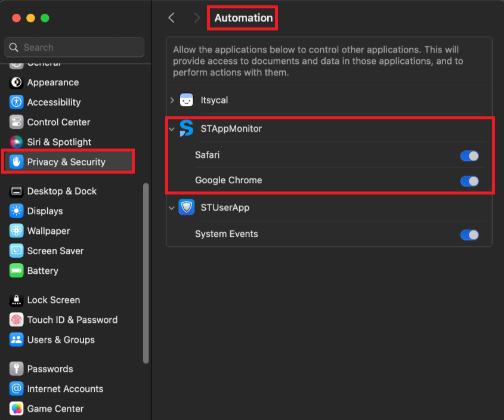
Task: Collapse the STAppMonitor section chevron
Action: click(x=172, y=129)
